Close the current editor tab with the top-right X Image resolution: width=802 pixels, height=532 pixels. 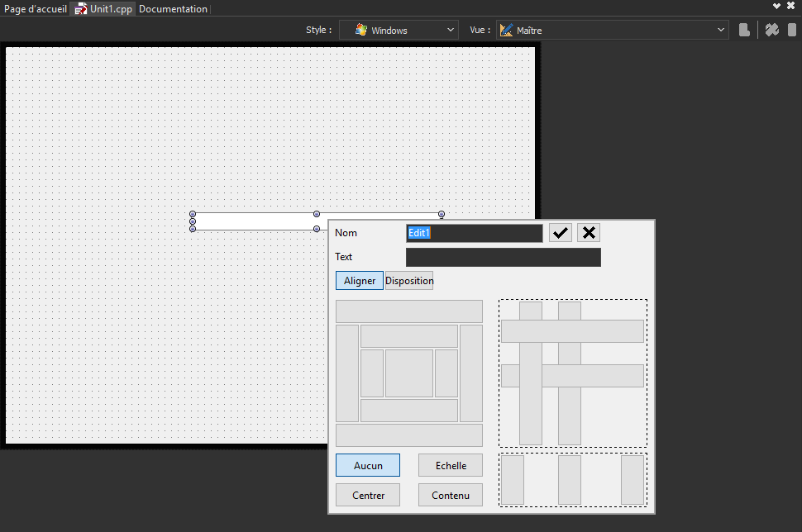(790, 6)
